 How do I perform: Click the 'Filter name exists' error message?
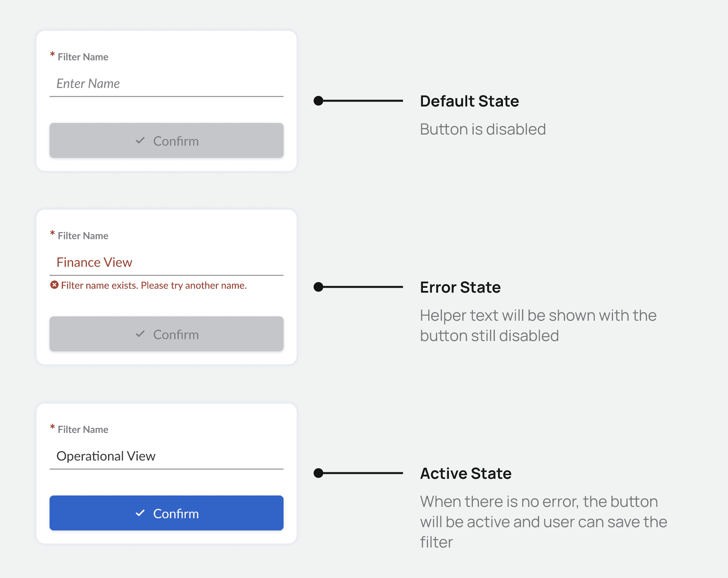pyautogui.click(x=154, y=285)
